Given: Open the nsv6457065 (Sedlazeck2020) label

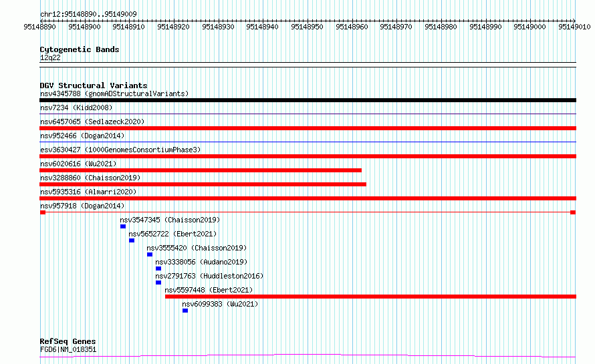Looking at the screenshot, I should click(x=92, y=122).
